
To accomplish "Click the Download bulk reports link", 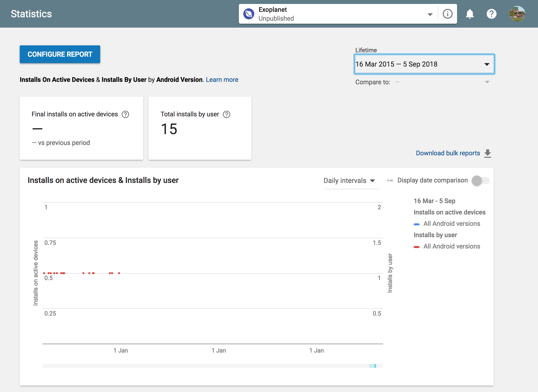I will coord(448,153).
